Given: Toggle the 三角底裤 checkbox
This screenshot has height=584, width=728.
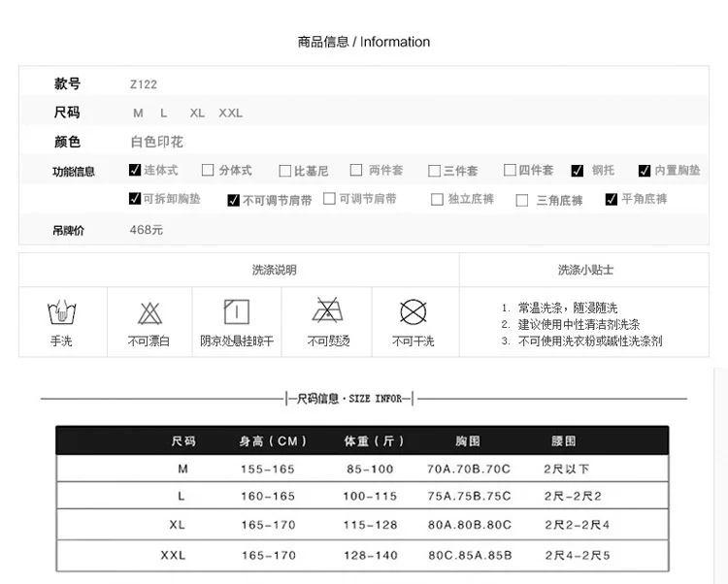Looking at the screenshot, I should coord(522,201).
